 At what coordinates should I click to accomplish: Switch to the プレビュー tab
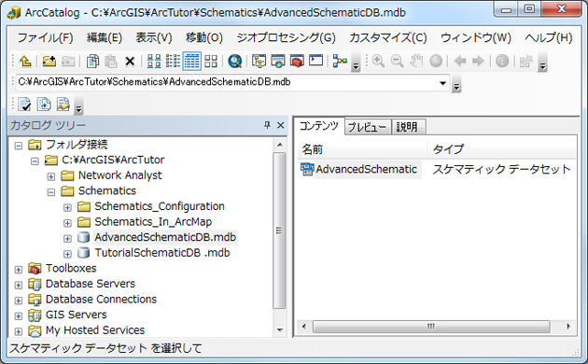tap(367, 127)
